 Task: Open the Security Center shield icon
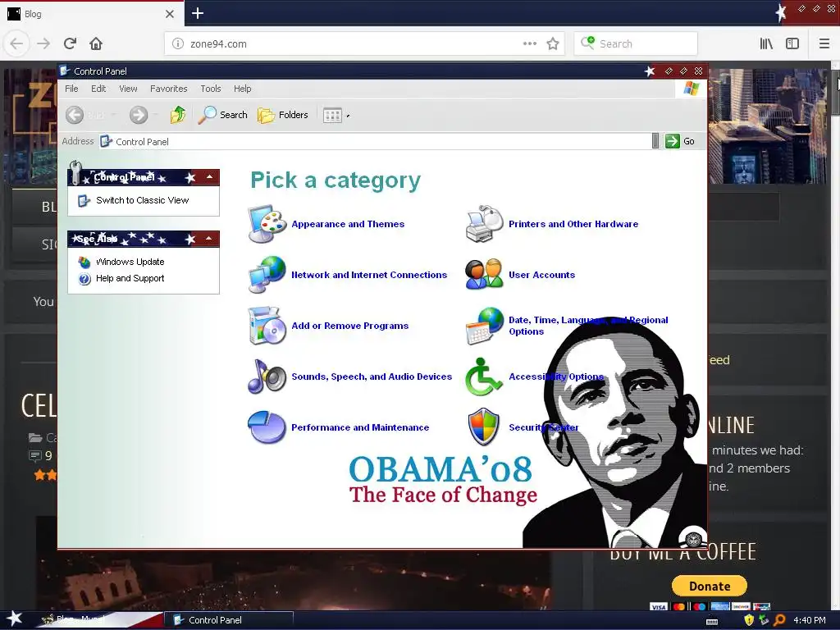(x=484, y=427)
